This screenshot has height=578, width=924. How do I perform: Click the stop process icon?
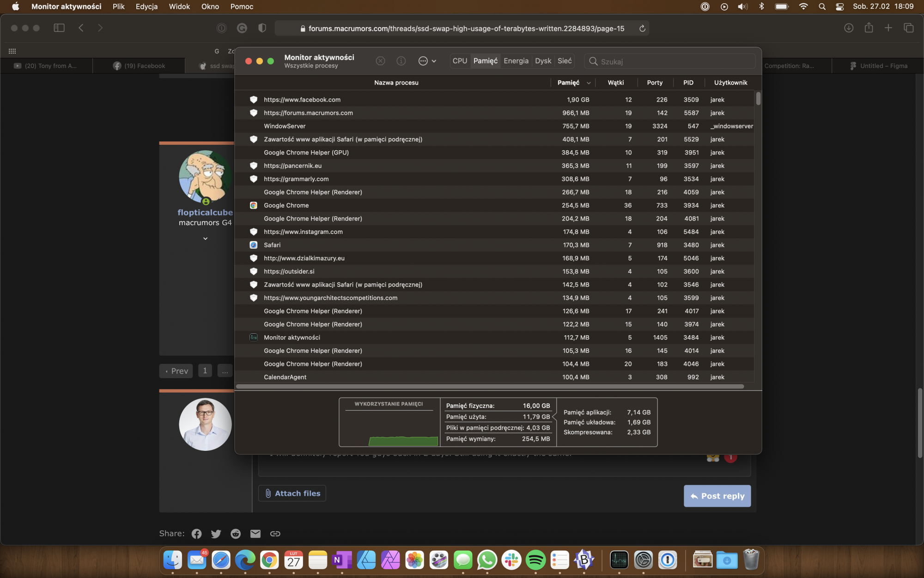tap(380, 61)
